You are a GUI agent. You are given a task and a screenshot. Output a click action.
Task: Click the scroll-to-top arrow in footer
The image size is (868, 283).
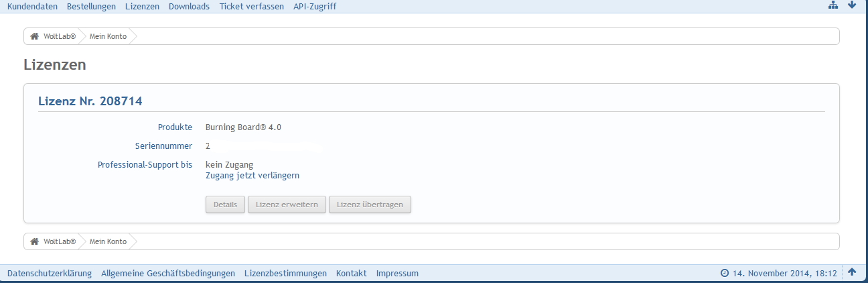pyautogui.click(x=852, y=272)
